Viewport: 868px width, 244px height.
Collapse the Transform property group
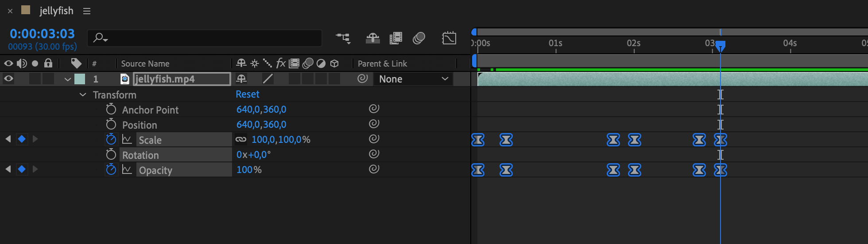coord(83,95)
